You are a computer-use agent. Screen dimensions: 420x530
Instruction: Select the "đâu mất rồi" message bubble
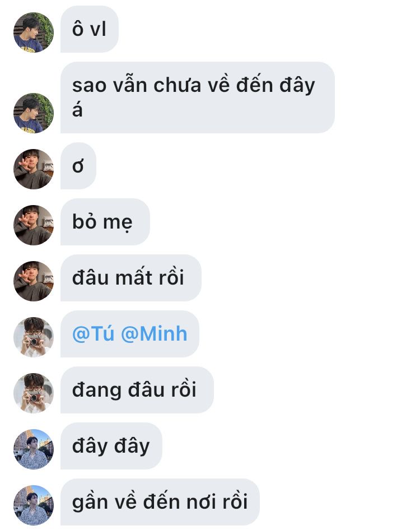point(131,278)
